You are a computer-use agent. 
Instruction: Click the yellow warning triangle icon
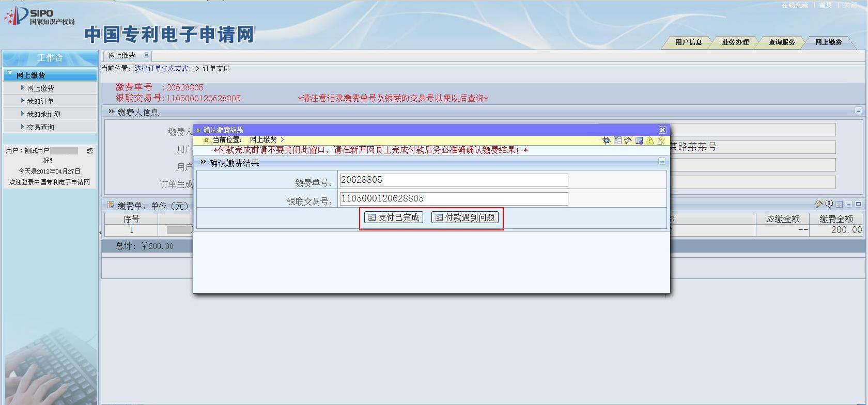click(650, 140)
